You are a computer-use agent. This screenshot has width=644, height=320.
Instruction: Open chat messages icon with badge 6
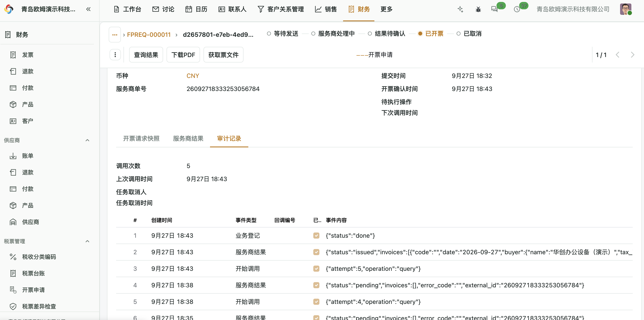[494, 9]
